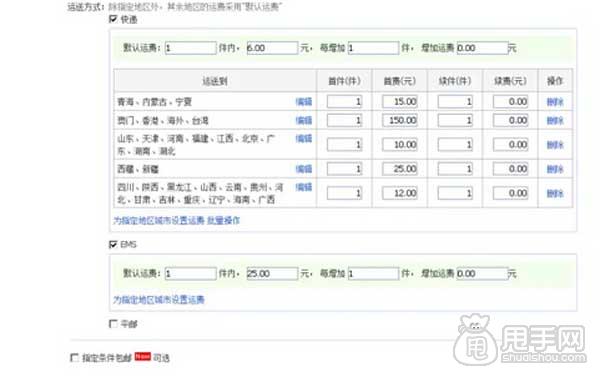Screen dimensions: 600x377
Task: Click 续费 field in 西藏、新疆 row
Action: [510, 169]
